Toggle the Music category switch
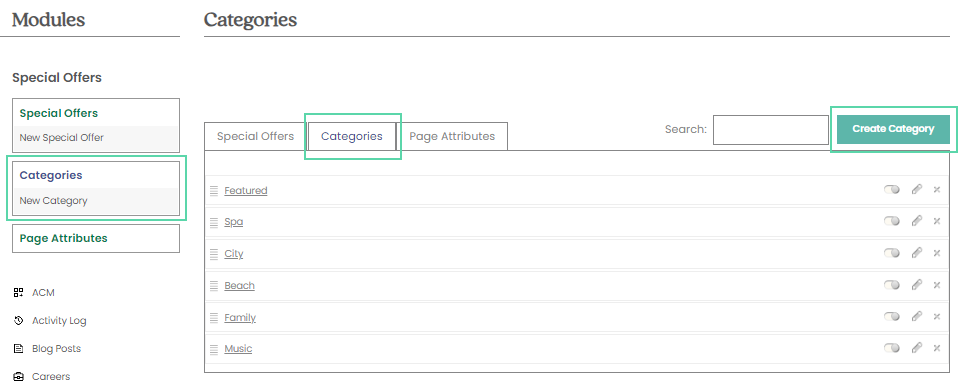This screenshot has width=966, height=385. point(891,348)
